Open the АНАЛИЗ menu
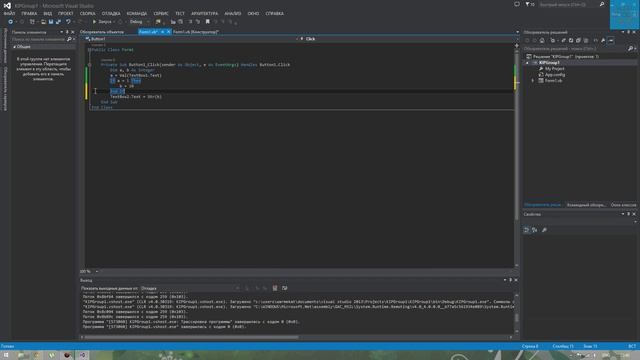640x360 pixels. (x=233, y=13)
